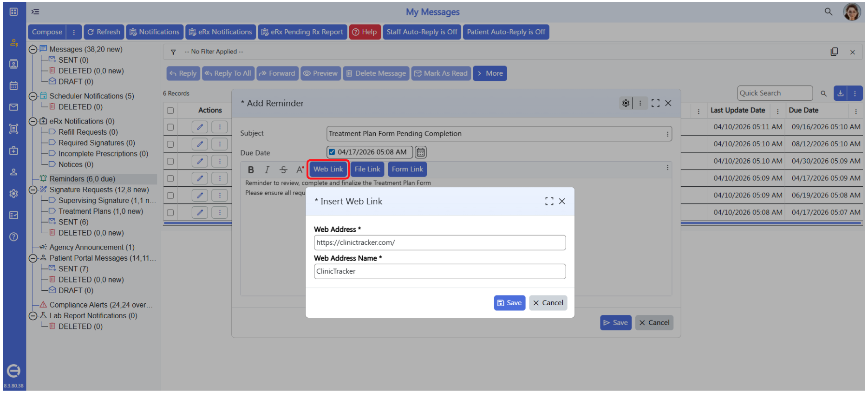Screen dimensions: 868x393
Task: Click the File Link button
Action: pos(367,170)
